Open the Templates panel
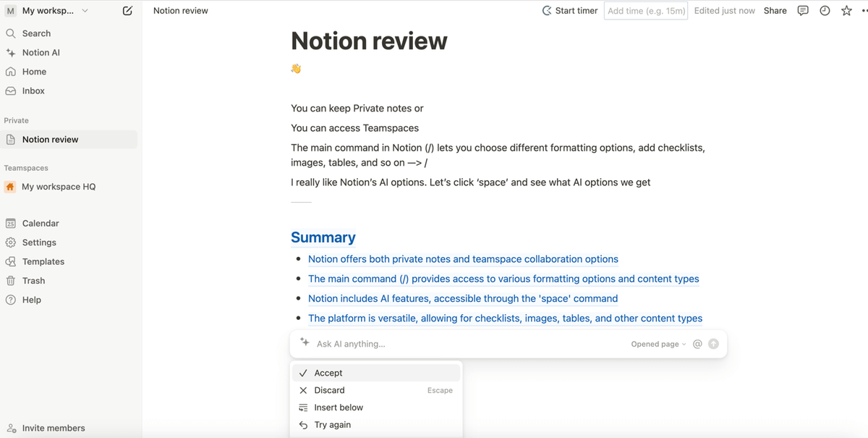The image size is (868, 438). click(x=43, y=261)
